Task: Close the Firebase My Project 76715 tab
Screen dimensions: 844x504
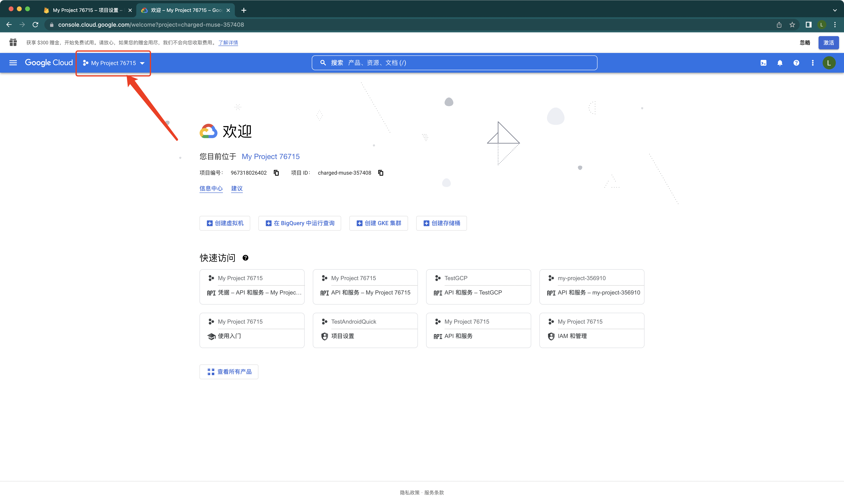Action: click(130, 10)
